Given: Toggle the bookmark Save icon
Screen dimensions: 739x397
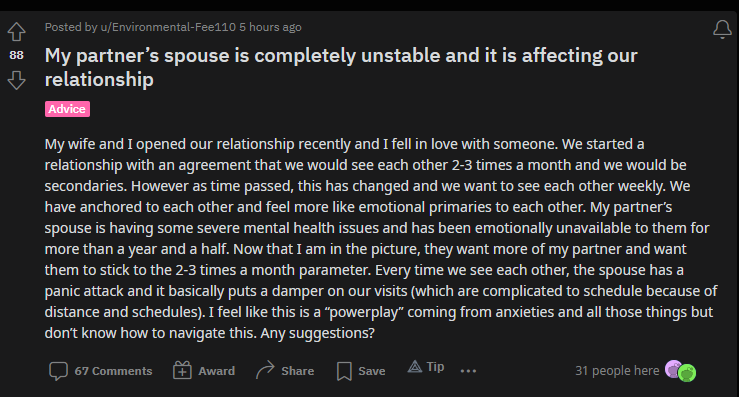Looking at the screenshot, I should (x=344, y=371).
